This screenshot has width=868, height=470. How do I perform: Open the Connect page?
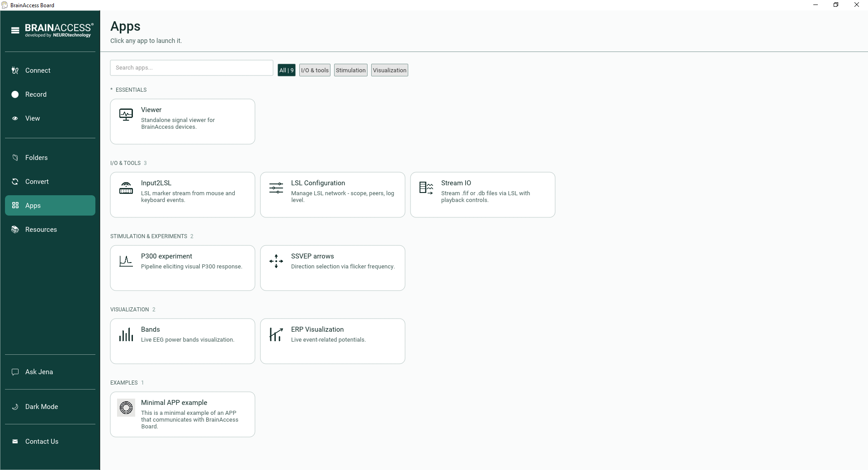50,70
